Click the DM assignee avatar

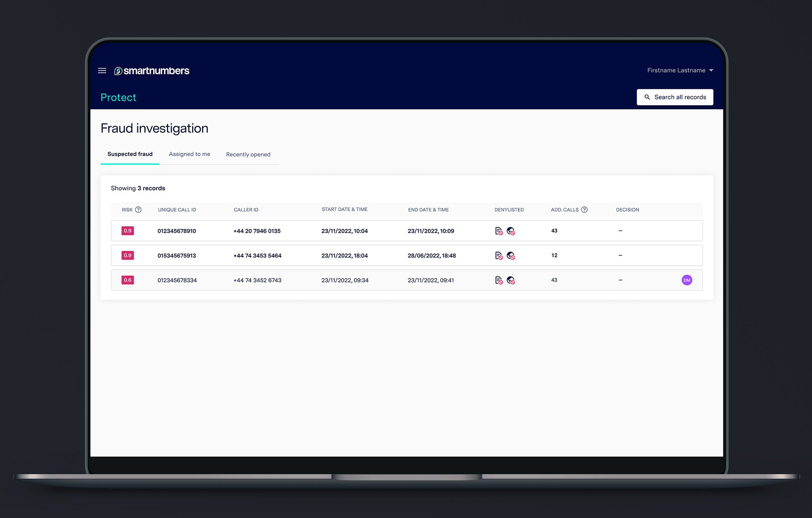(x=687, y=280)
